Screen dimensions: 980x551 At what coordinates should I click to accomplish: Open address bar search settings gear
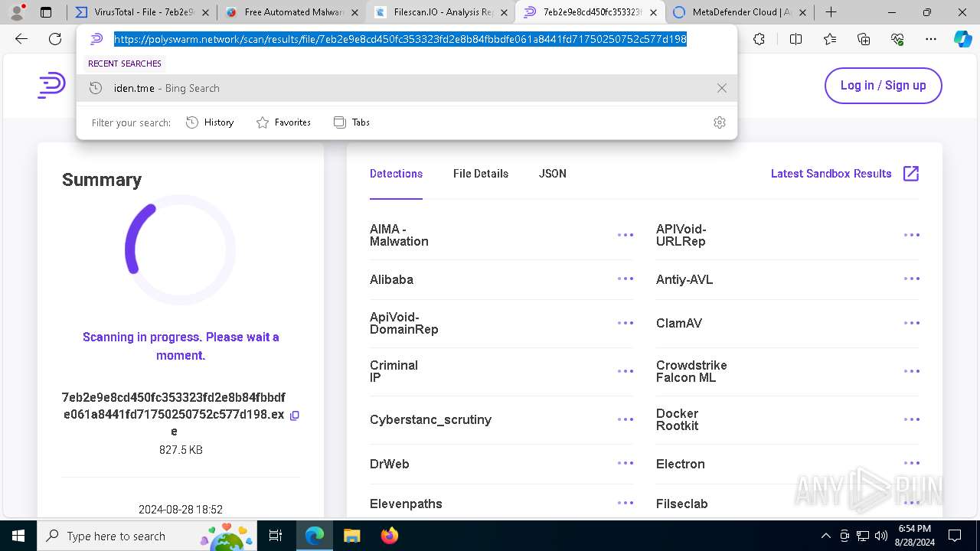pyautogui.click(x=719, y=122)
